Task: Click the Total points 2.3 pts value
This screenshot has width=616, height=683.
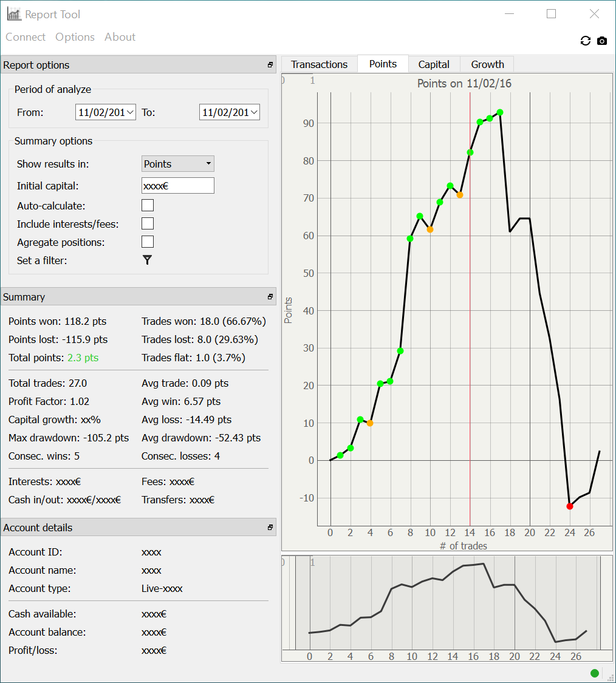Action: [x=83, y=358]
